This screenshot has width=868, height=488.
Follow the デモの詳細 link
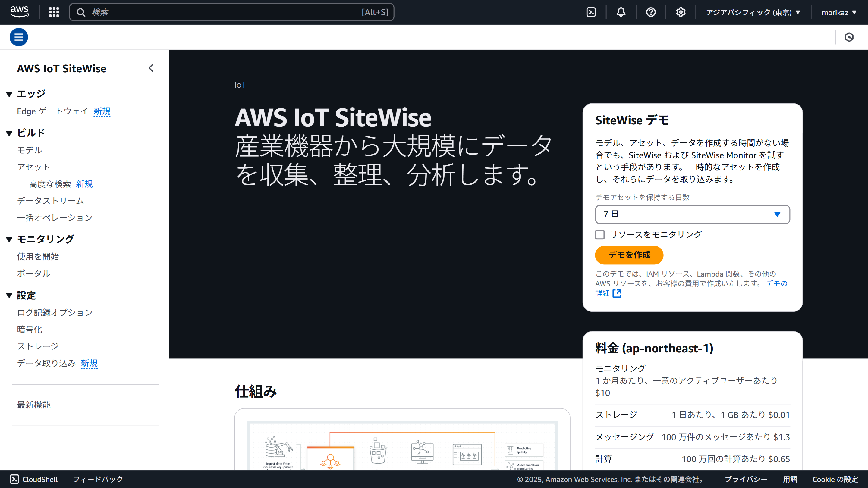777,283
